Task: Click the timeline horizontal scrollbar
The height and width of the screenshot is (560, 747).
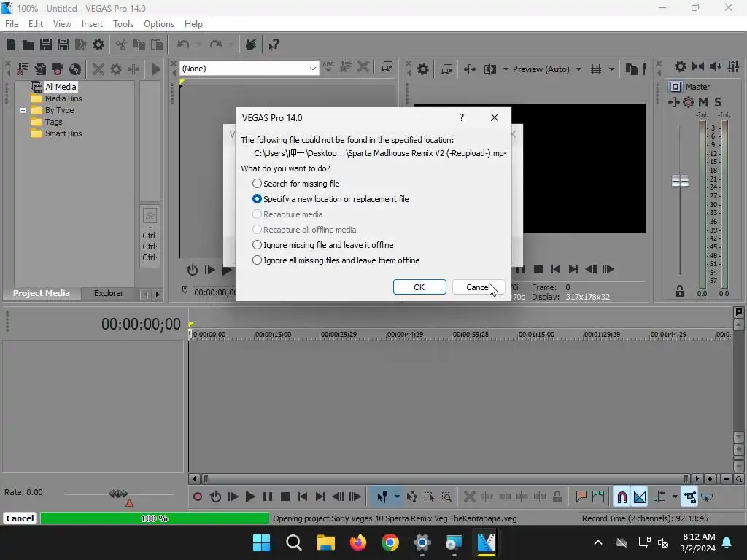Action: tap(444, 479)
